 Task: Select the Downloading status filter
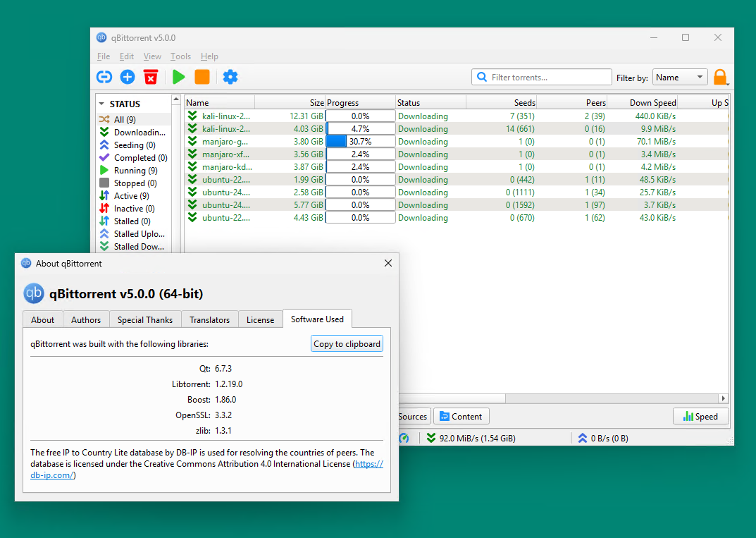tap(134, 132)
